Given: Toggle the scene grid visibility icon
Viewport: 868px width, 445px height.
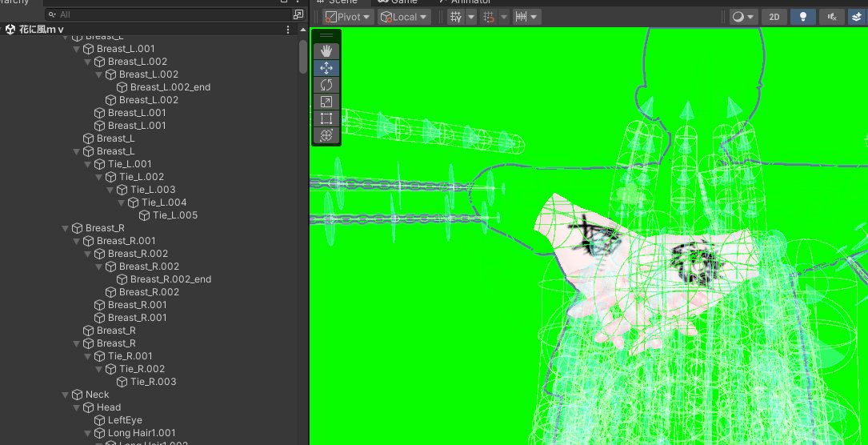Looking at the screenshot, I should click(x=455, y=17).
